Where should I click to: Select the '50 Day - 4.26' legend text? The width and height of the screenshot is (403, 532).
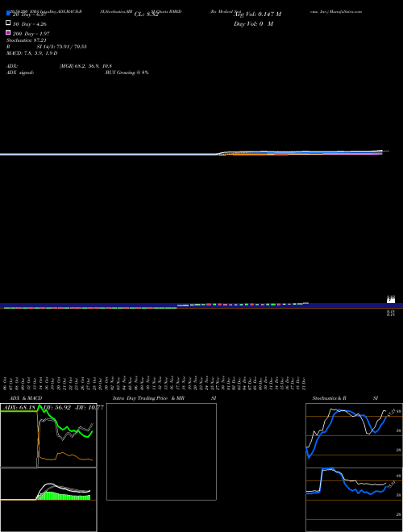[x=30, y=24]
